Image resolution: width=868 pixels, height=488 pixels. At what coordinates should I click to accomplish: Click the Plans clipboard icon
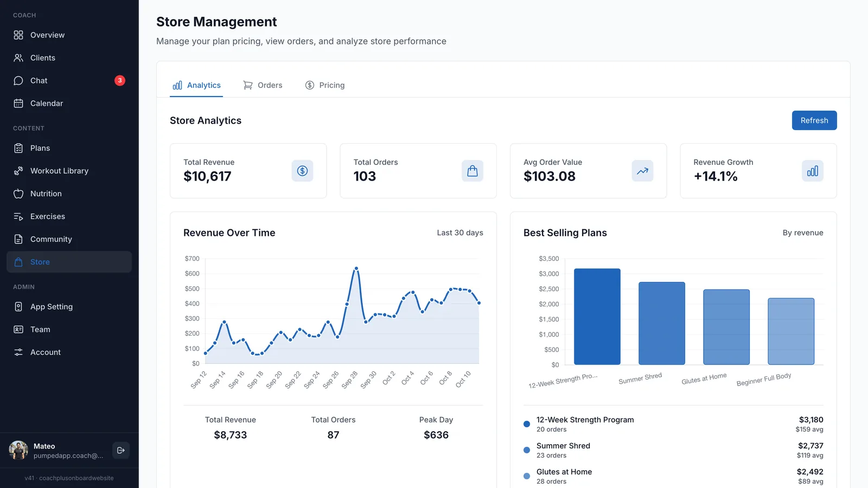point(18,148)
